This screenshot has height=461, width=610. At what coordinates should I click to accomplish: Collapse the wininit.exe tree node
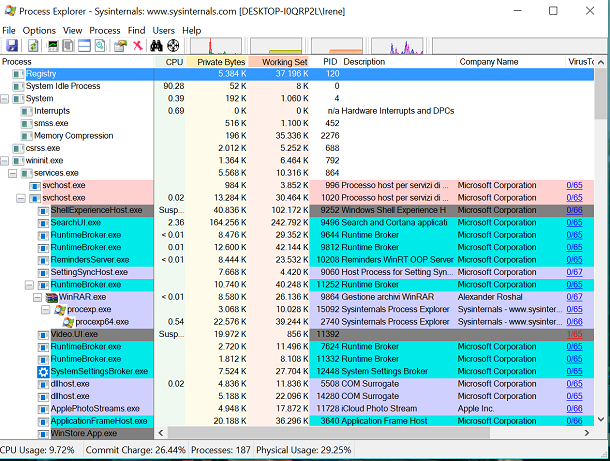(4, 161)
